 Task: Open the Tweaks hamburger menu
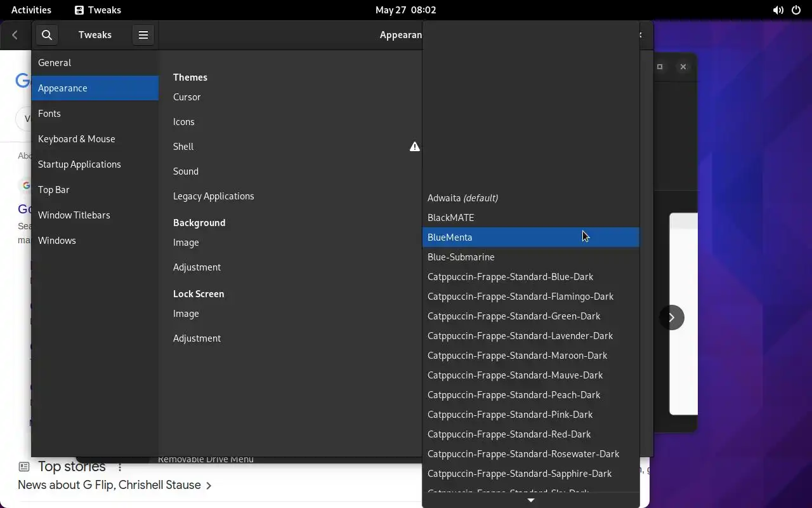[x=143, y=35]
